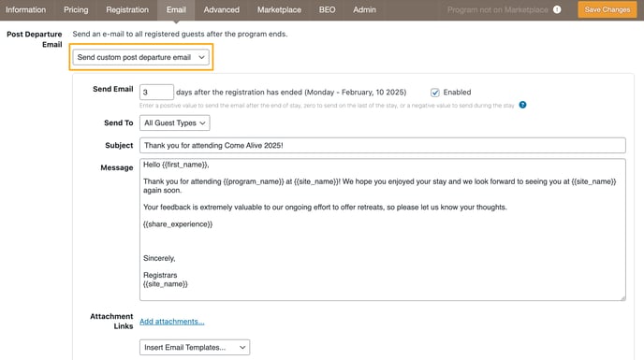Click the Save Changes button
This screenshot has width=644, height=360.
[607, 9]
